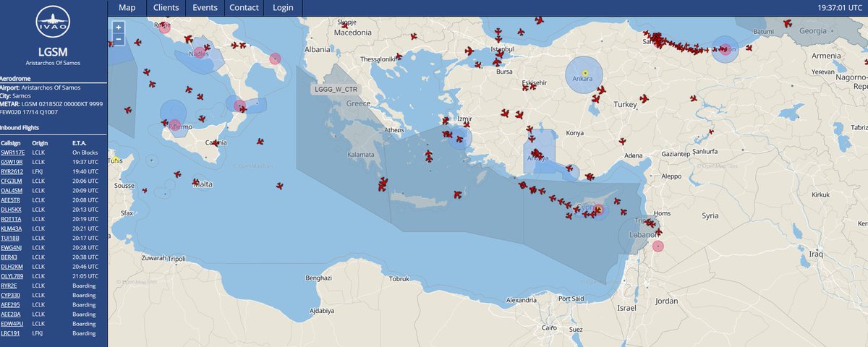The height and width of the screenshot is (347, 868).
Task: Select the Antalya ATC zone marker
Action: coord(538,152)
